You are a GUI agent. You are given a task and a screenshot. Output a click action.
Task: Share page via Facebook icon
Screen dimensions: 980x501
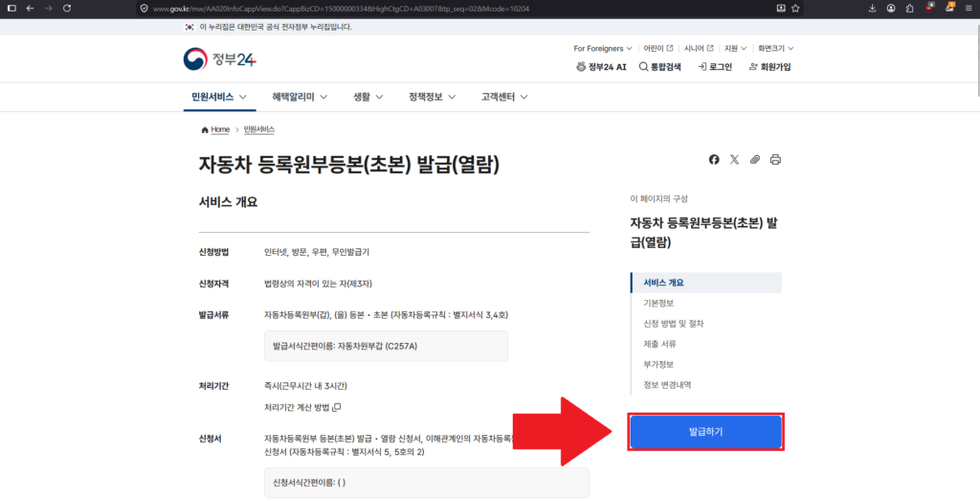click(714, 159)
